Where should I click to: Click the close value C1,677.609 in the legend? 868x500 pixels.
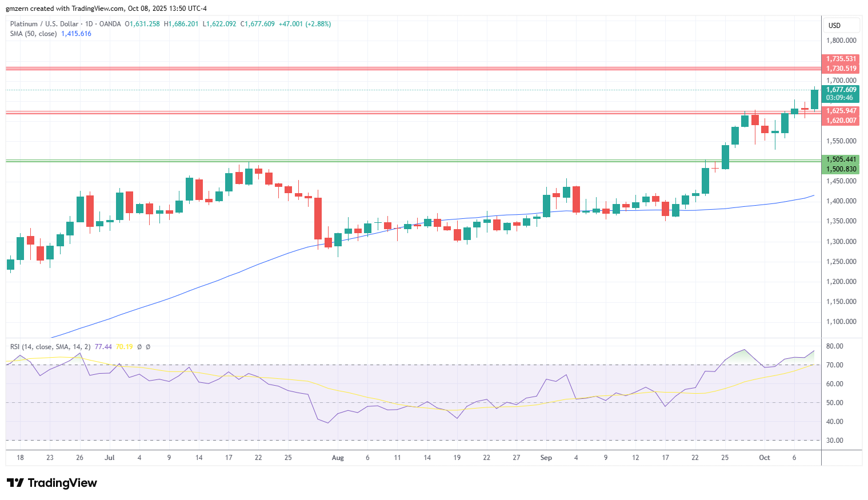pyautogui.click(x=258, y=24)
